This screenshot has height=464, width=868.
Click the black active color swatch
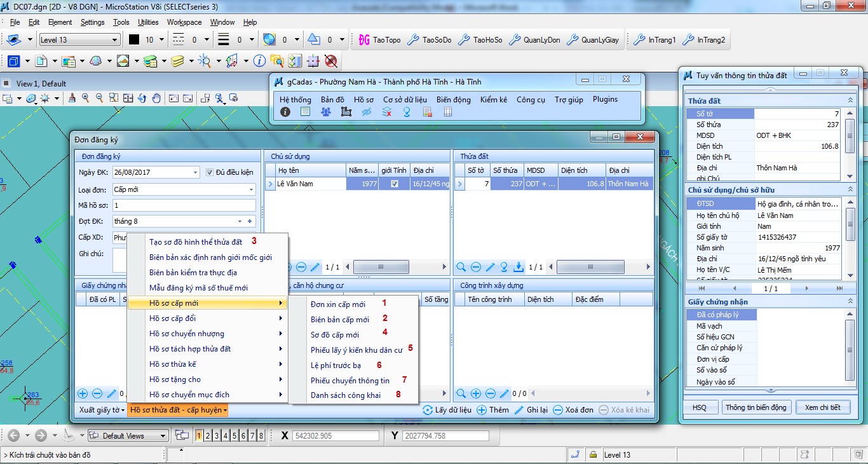134,40
